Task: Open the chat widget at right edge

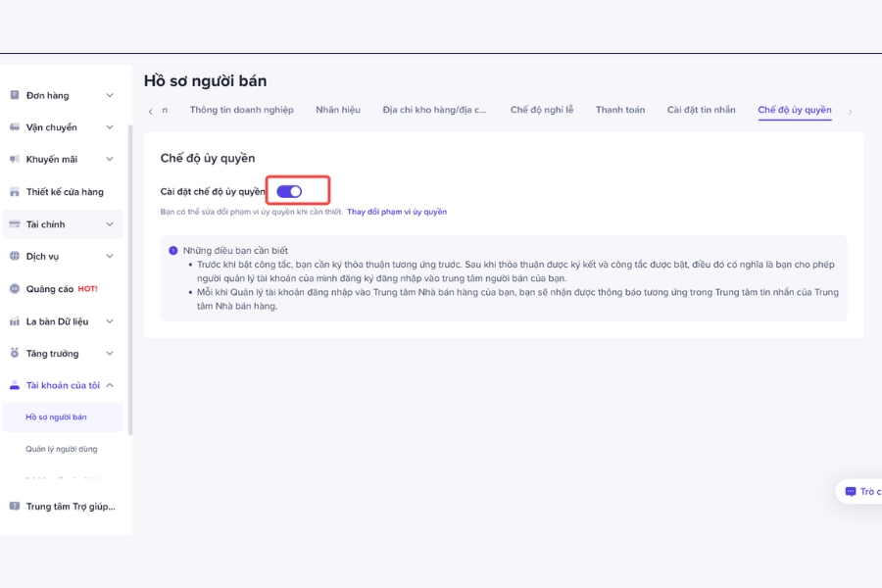Action: 860,491
